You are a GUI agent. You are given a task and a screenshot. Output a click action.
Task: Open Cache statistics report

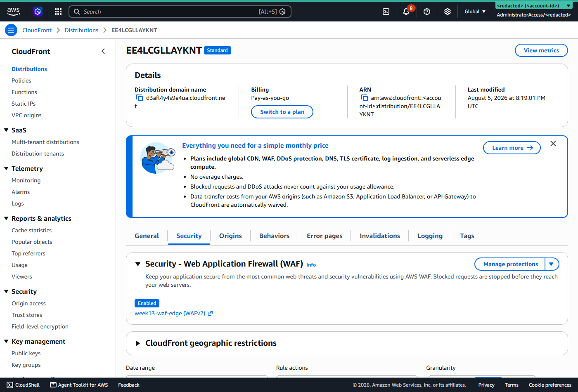pos(32,230)
